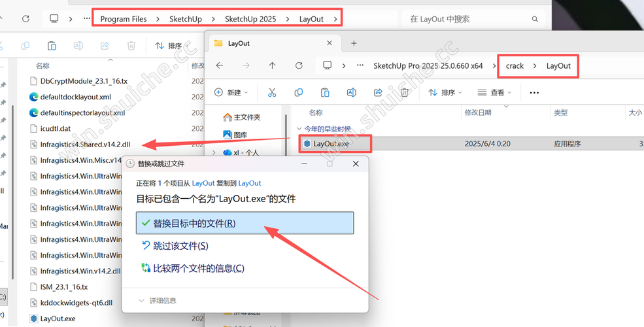Click the Refresh icon in front LayOut window
This screenshot has width=644, height=327.
point(299,66)
